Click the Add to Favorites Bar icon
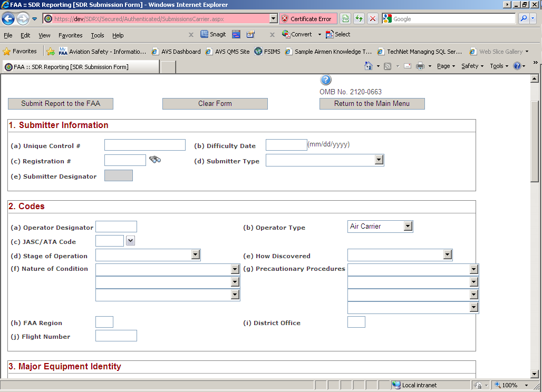This screenshot has height=392, width=542. click(51, 52)
